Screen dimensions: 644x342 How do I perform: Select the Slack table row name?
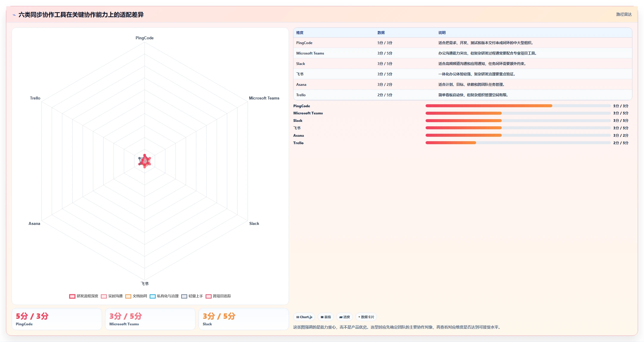(301, 64)
